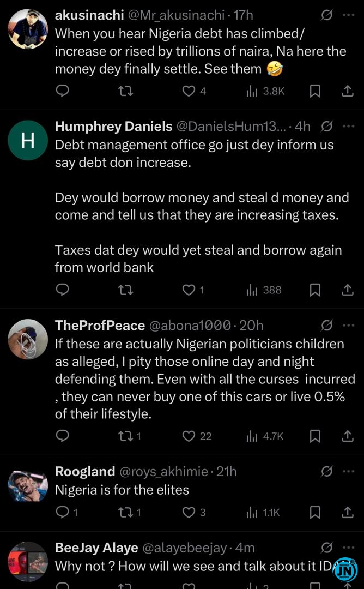Retweet TheProfPeace's tweet

[126, 436]
